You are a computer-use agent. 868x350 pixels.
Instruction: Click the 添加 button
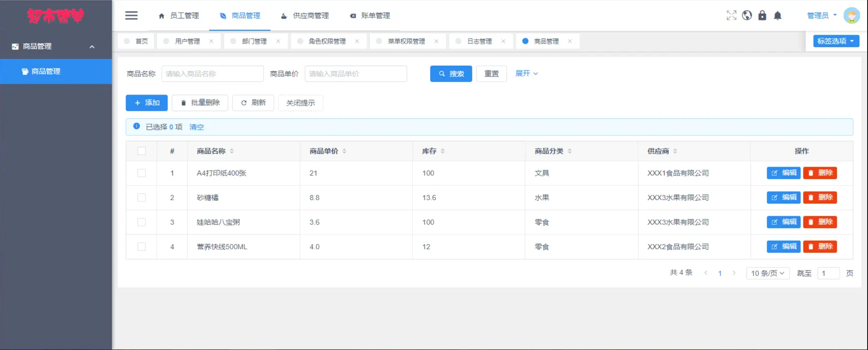point(147,103)
